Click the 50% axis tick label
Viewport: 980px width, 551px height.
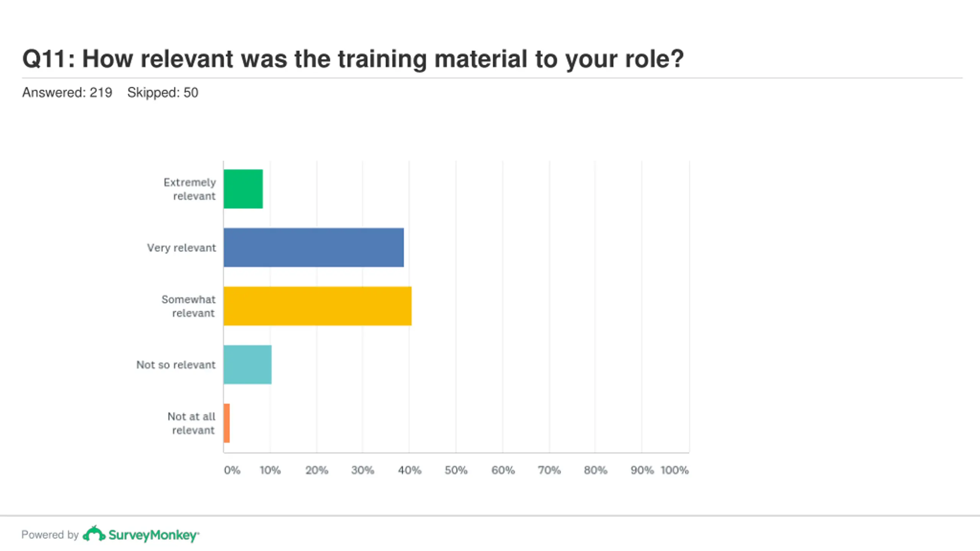(456, 470)
